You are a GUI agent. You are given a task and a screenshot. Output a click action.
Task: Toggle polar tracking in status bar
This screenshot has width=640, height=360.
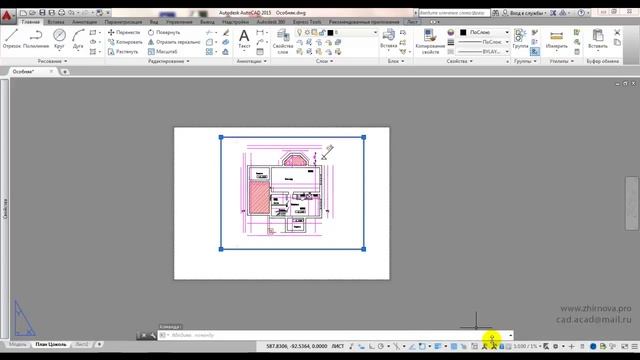381,346
